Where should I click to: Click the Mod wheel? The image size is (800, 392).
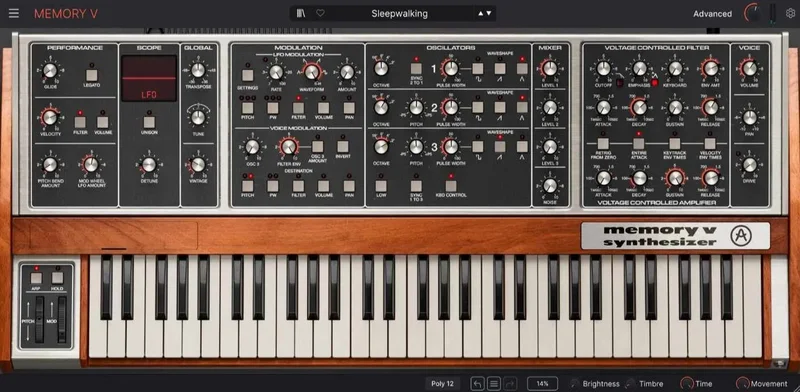62,320
